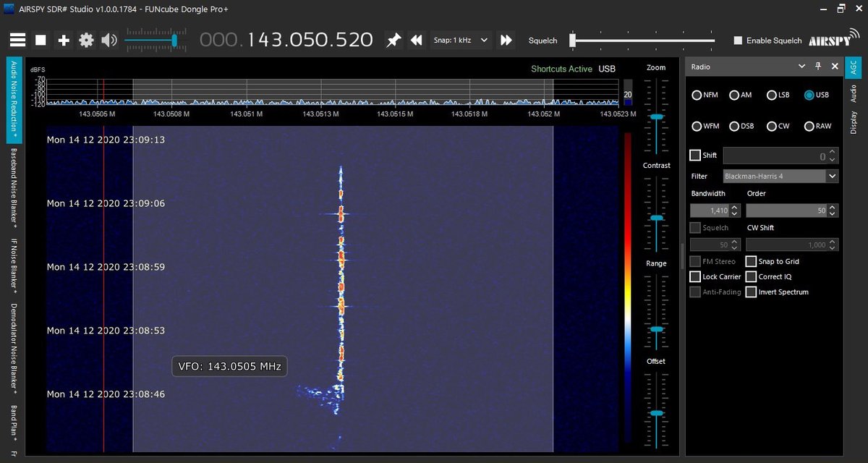Switch to the Display side tab
The image size is (868, 463).
click(853, 122)
